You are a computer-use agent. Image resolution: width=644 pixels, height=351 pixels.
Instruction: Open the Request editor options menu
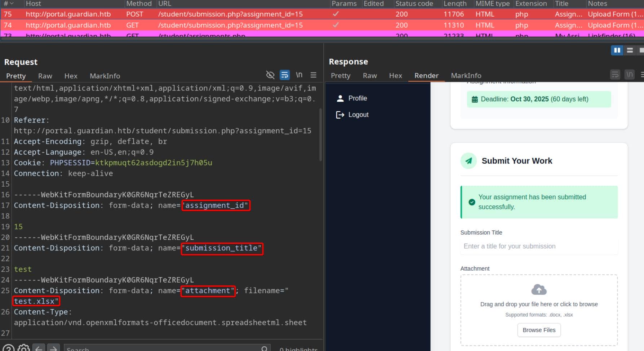click(314, 75)
